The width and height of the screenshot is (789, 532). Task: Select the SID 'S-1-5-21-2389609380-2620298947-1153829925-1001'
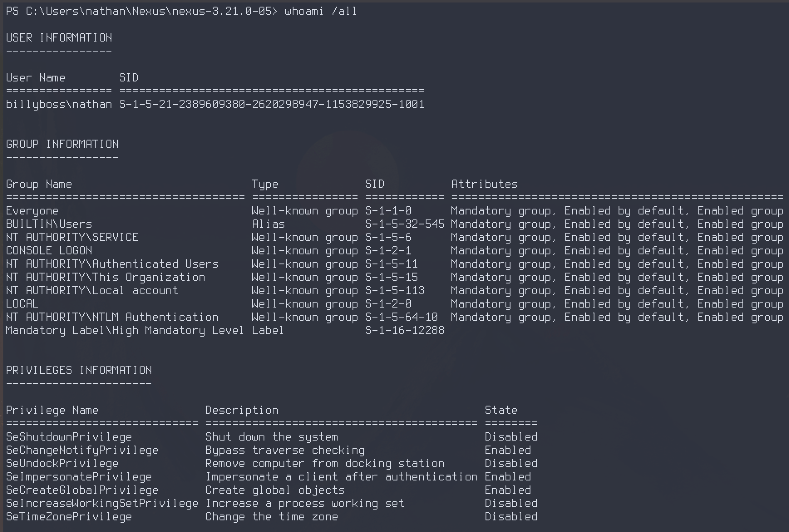[x=272, y=104]
